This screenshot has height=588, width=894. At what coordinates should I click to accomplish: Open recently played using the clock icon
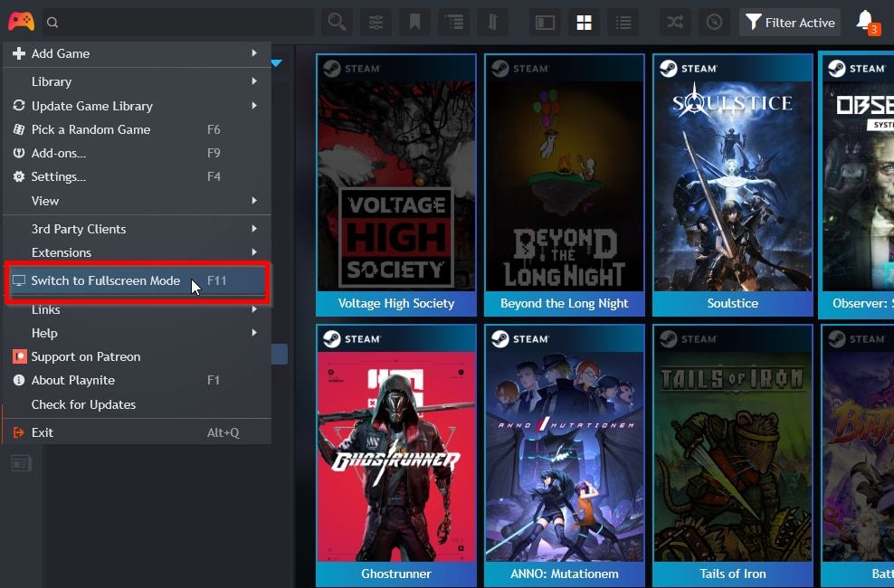pos(714,21)
